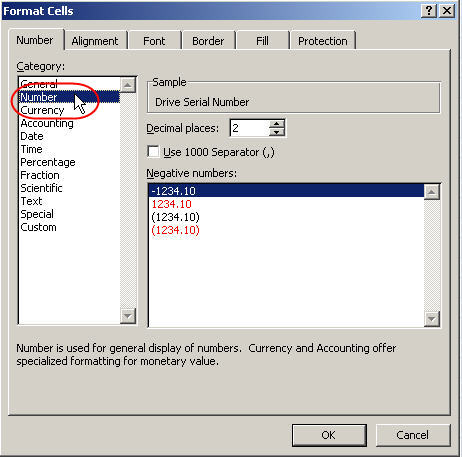Open the Help question mark button

[429, 11]
